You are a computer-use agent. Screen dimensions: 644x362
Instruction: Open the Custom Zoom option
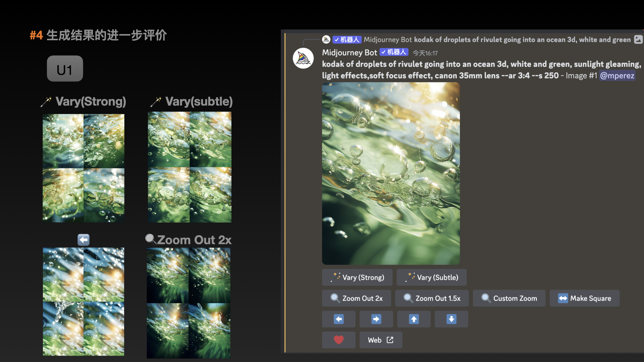pos(509,298)
